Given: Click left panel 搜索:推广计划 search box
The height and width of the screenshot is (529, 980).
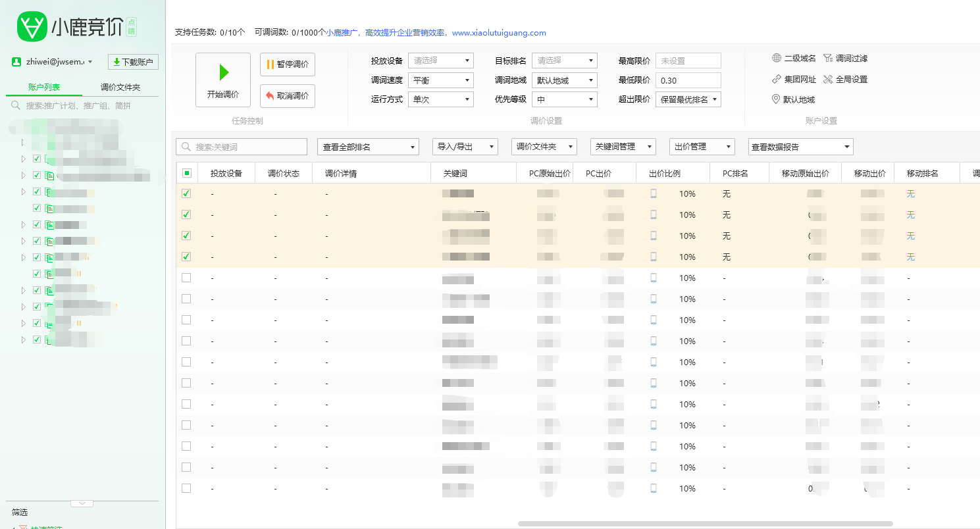Looking at the screenshot, I should (x=82, y=105).
